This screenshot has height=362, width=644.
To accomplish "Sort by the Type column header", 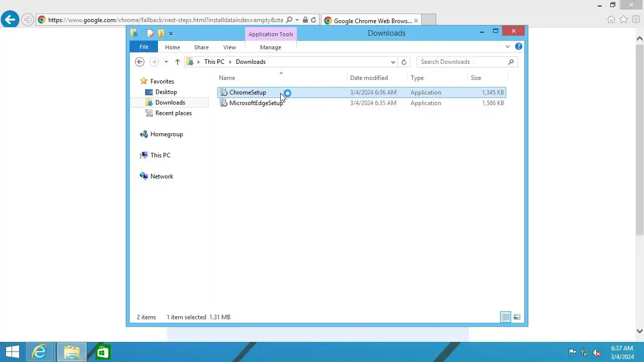I will (x=417, y=78).
